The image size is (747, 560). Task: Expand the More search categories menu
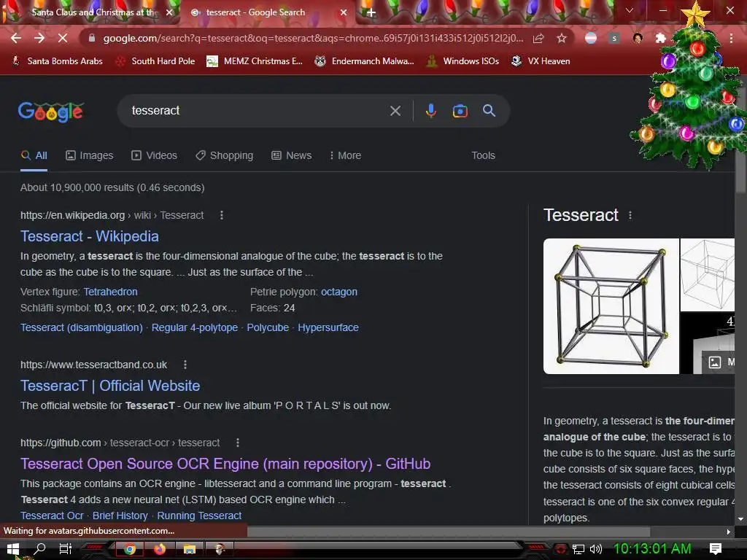[345, 156]
